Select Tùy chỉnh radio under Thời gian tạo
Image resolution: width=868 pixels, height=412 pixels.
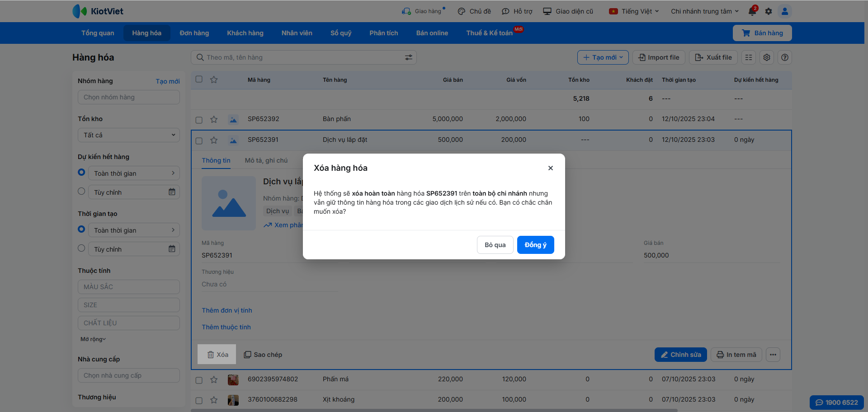click(x=81, y=248)
